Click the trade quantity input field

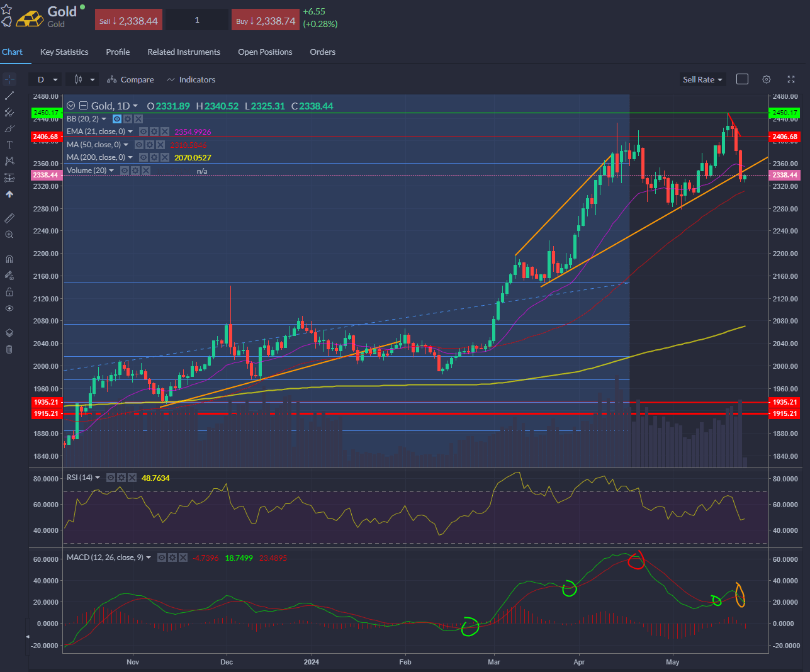[x=197, y=20]
